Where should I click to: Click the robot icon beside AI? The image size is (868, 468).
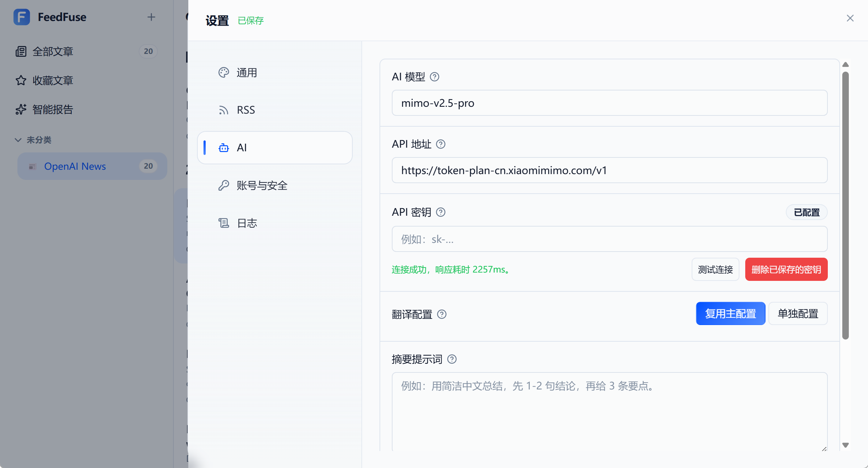(x=224, y=148)
